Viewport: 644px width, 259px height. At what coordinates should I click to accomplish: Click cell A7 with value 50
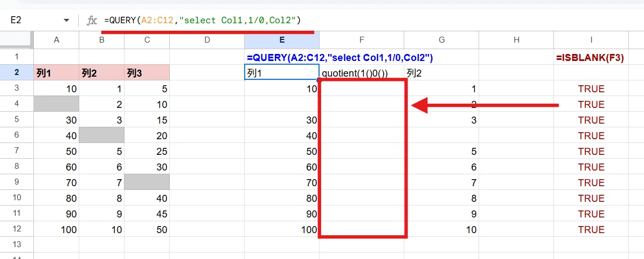tap(56, 151)
